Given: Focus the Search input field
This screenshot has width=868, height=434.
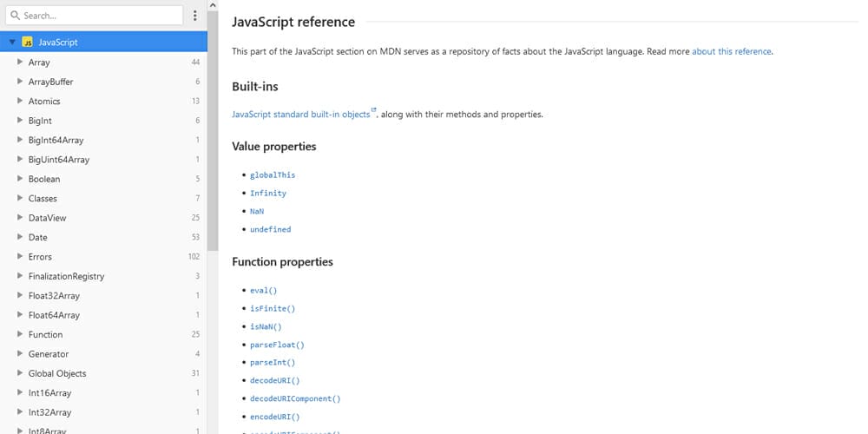Looking at the screenshot, I should pos(100,16).
